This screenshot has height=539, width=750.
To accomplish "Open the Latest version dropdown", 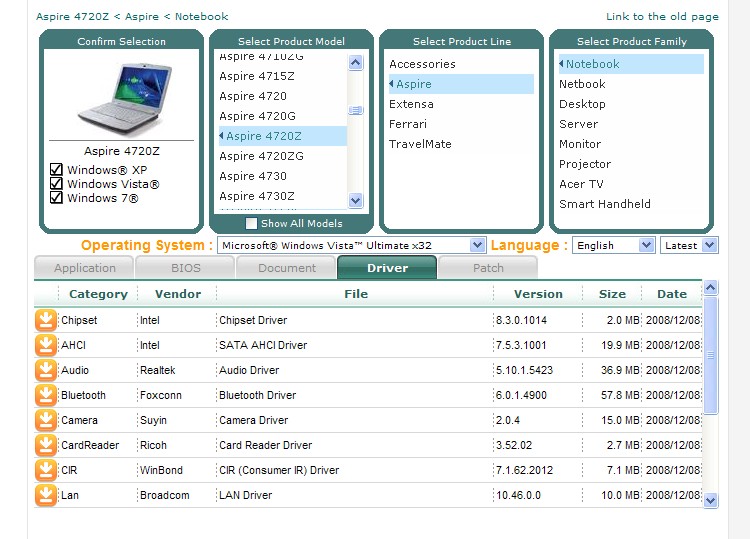I will 689,245.
